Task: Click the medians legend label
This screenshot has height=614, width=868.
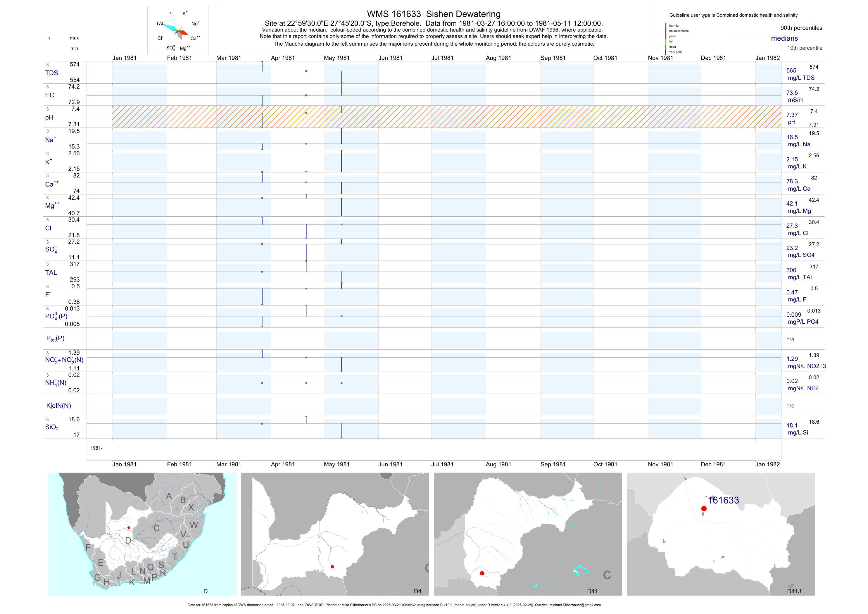Action: coord(784,38)
